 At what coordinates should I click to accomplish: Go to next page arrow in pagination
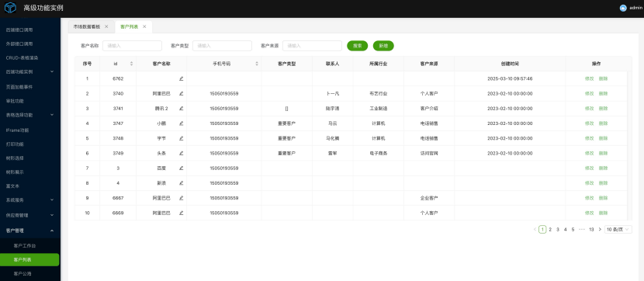pos(600,229)
